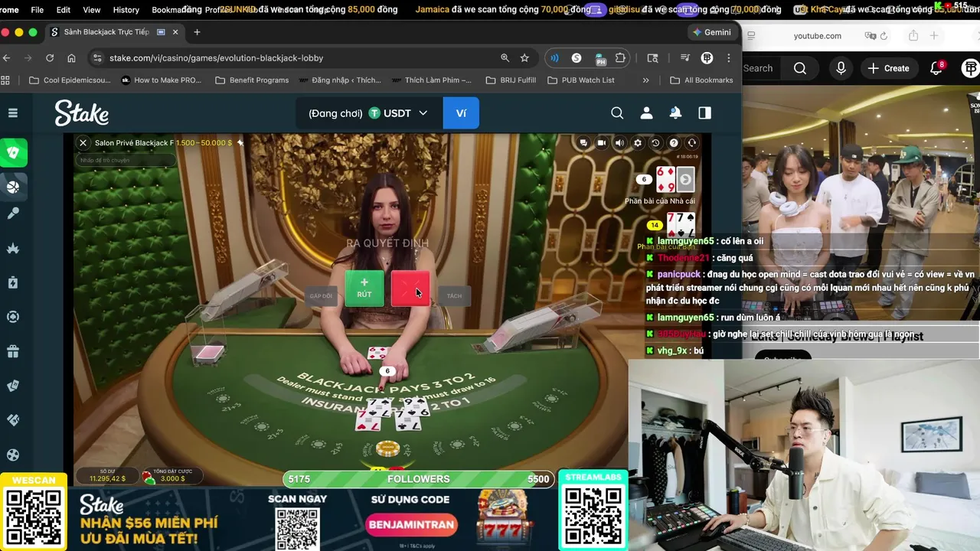Open the Chrome extensions puzzle icon
This screenshot has width=980, height=551.
point(620,58)
